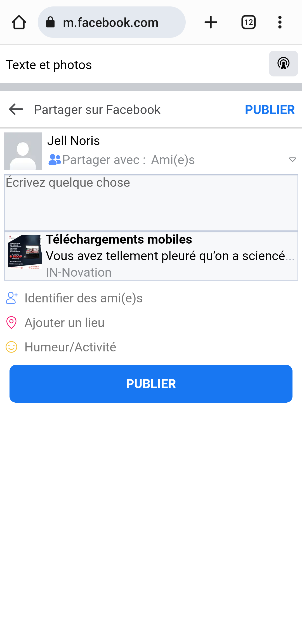Focus the Écrivez quelque chose text field
The image size is (302, 644).
tap(151, 203)
